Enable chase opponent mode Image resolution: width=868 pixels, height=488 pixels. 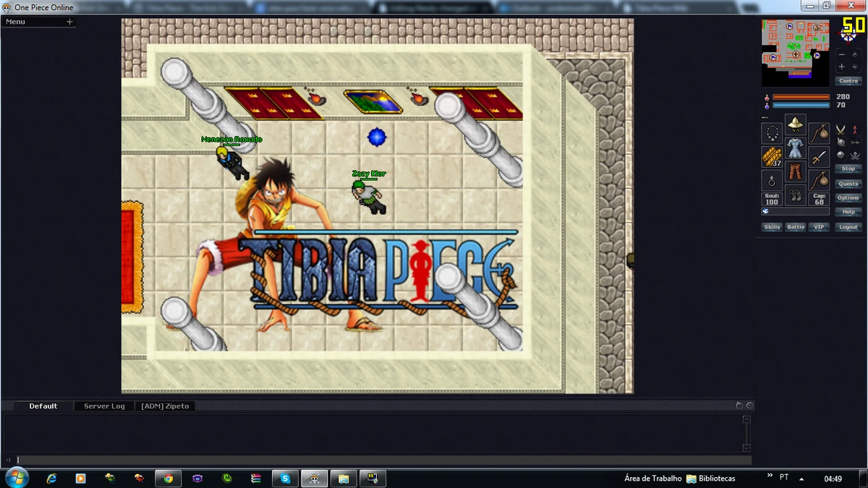856,142
